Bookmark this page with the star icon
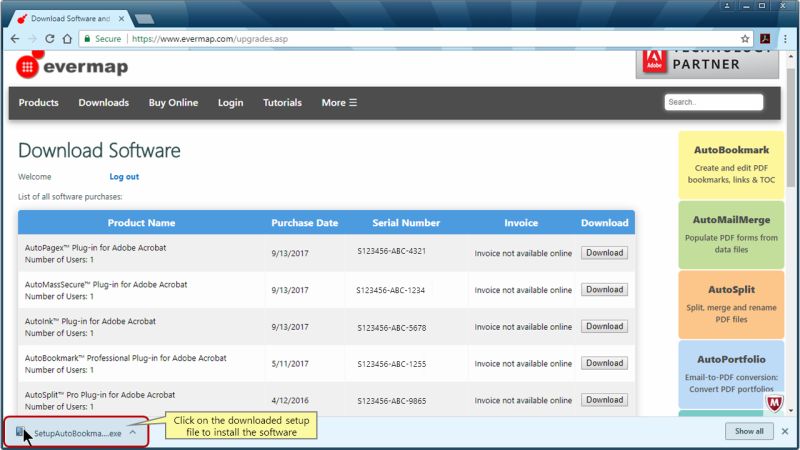800x450 pixels. [745, 39]
